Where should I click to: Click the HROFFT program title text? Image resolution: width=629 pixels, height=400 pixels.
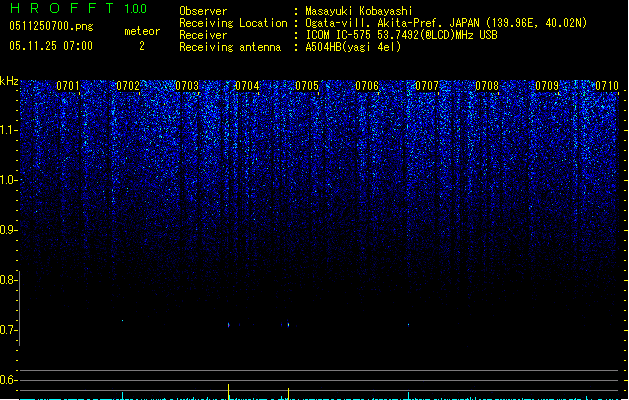pyautogui.click(x=62, y=8)
